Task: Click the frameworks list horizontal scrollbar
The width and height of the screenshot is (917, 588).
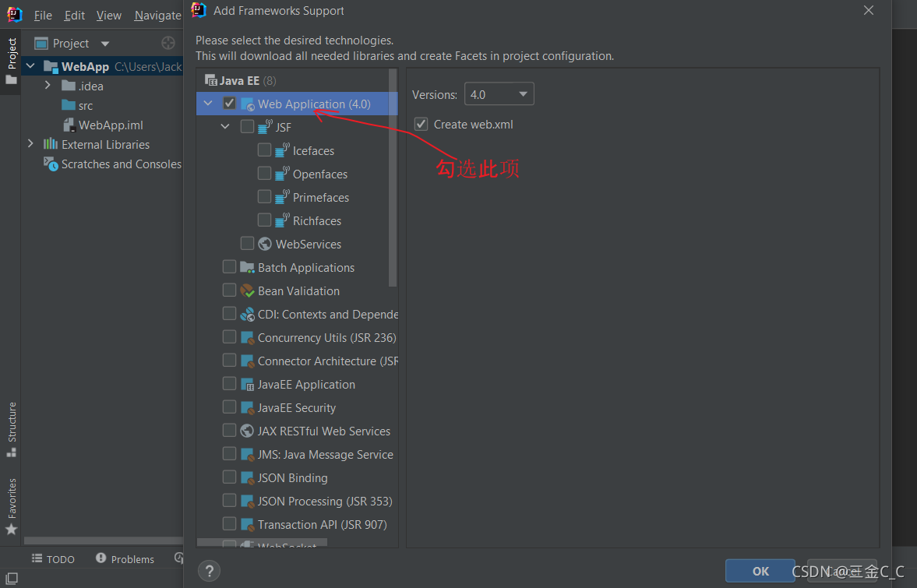Action: 262,543
